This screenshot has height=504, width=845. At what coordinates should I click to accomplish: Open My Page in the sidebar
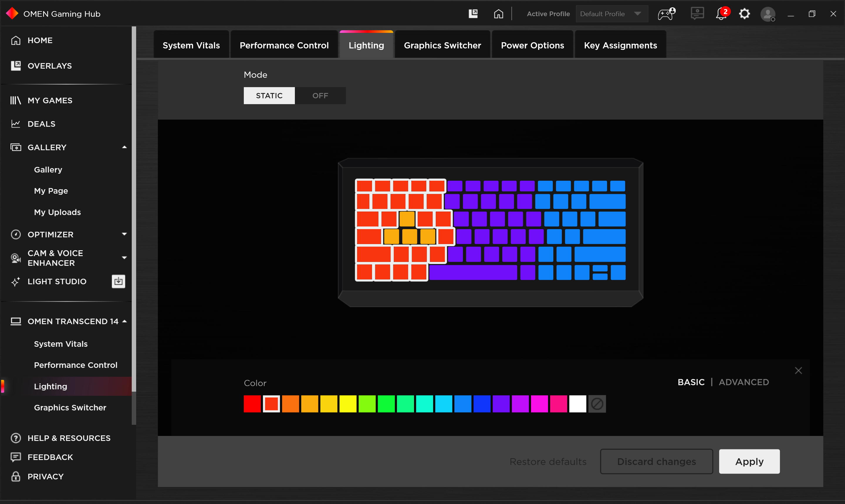50,190
